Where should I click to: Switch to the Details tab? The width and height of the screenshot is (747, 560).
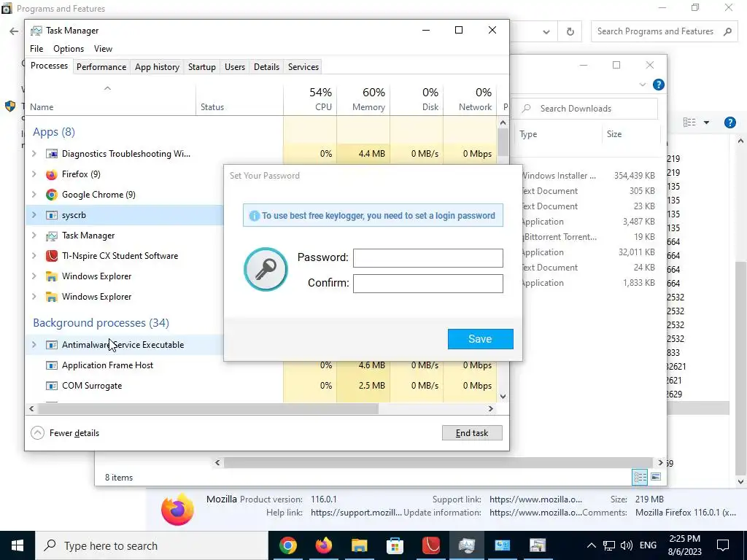266,67
